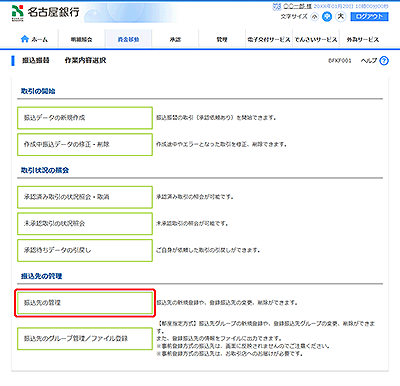400x386 pixels.
Task: Click the Nagoya Bank logo
Action: (45, 13)
